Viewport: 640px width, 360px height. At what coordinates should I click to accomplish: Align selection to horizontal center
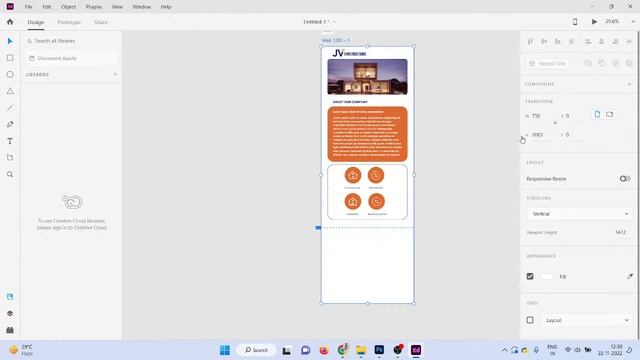click(602, 41)
